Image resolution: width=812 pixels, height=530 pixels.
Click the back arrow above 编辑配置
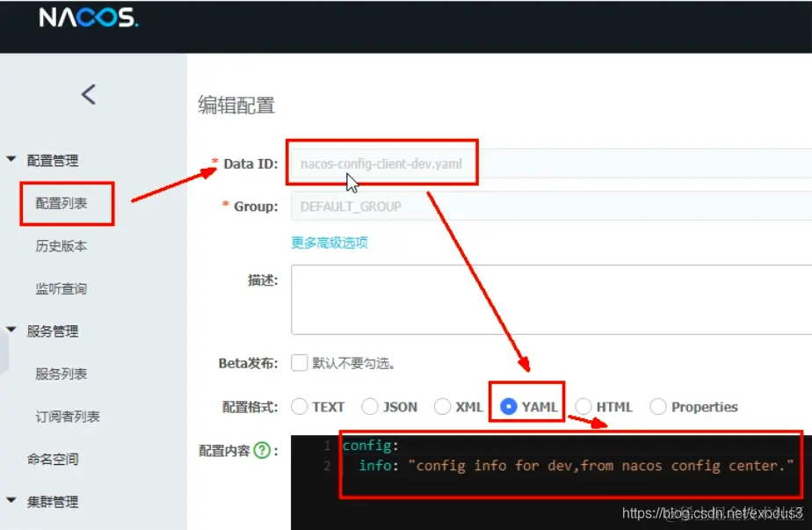tap(87, 94)
